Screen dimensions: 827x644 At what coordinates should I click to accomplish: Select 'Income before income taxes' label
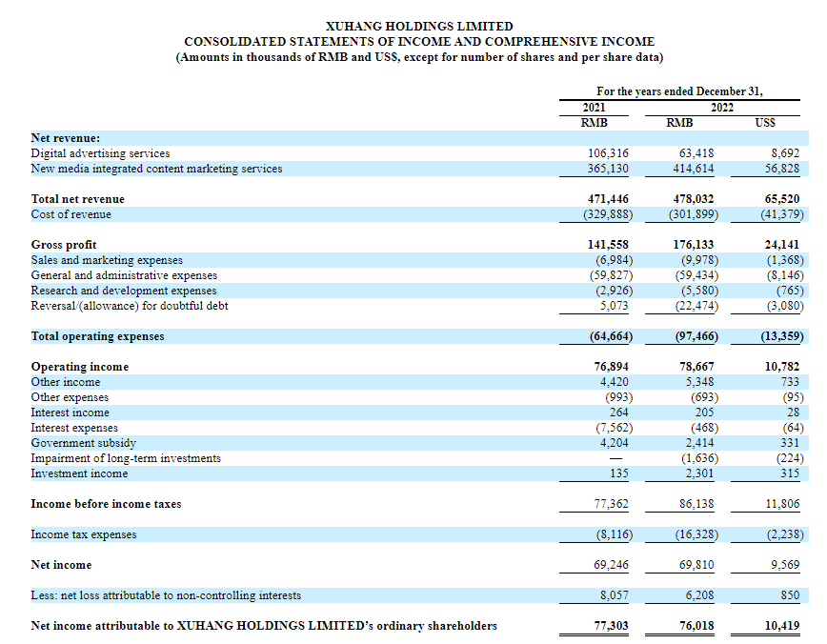[x=106, y=504]
